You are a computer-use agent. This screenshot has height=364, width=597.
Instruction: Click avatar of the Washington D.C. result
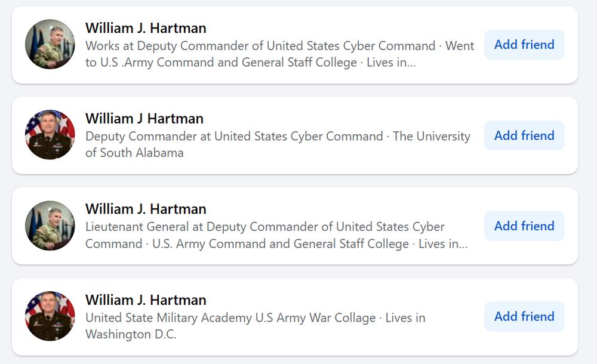click(50, 316)
